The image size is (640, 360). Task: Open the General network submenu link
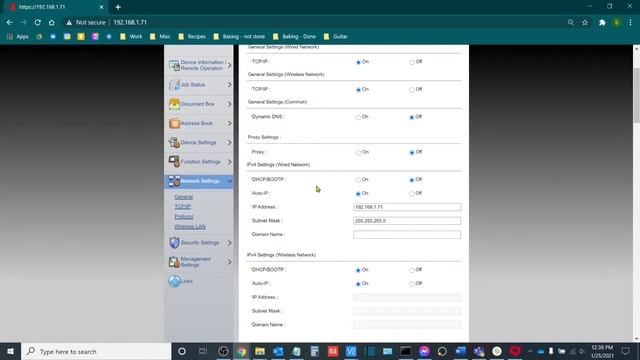click(183, 197)
